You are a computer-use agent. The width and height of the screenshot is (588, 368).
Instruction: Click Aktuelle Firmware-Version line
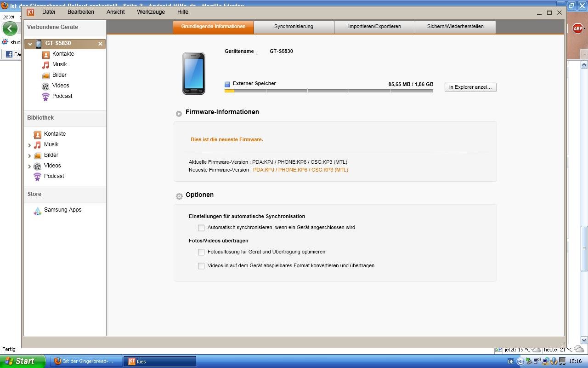tap(268, 162)
